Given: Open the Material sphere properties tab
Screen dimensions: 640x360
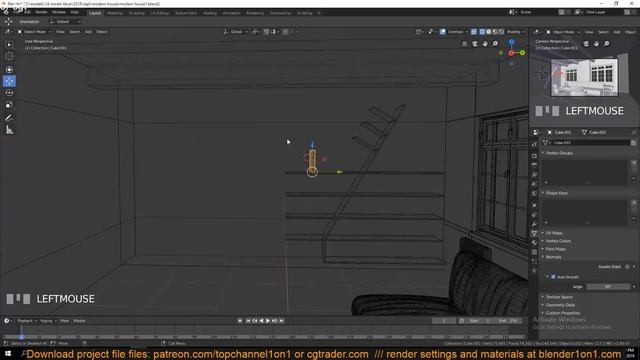Looking at the screenshot, I should point(534,242).
